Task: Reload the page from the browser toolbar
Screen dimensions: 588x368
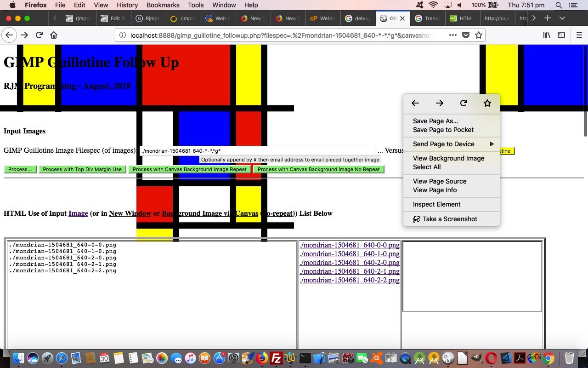Action: coord(39,35)
